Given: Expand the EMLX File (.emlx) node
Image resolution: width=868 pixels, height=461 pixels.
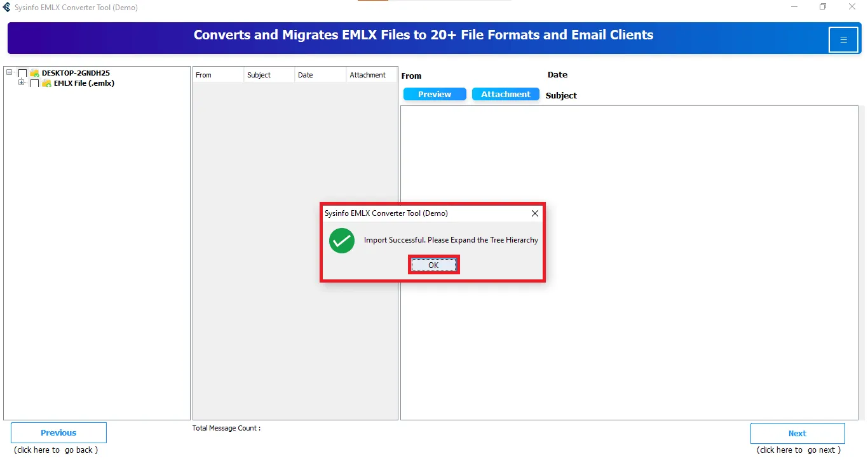Looking at the screenshot, I should pos(22,83).
